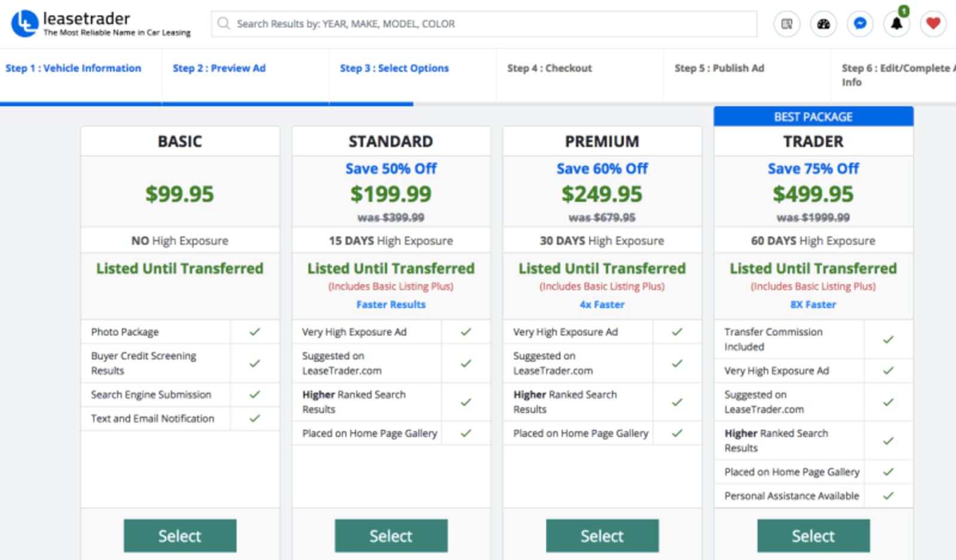956x560 pixels.
Task: Click 'was $679.95' strikethrough price
Action: click(x=602, y=218)
